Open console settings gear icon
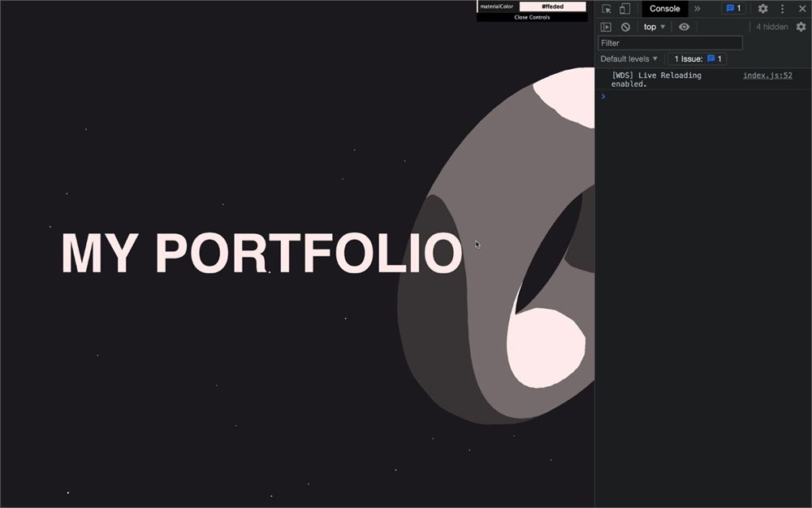The height and width of the screenshot is (508, 812). [801, 27]
